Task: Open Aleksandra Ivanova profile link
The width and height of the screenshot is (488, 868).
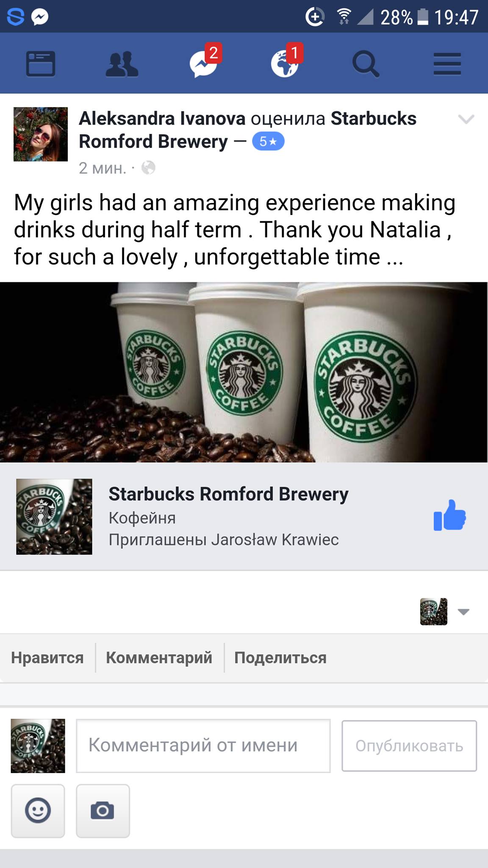Action: click(162, 118)
